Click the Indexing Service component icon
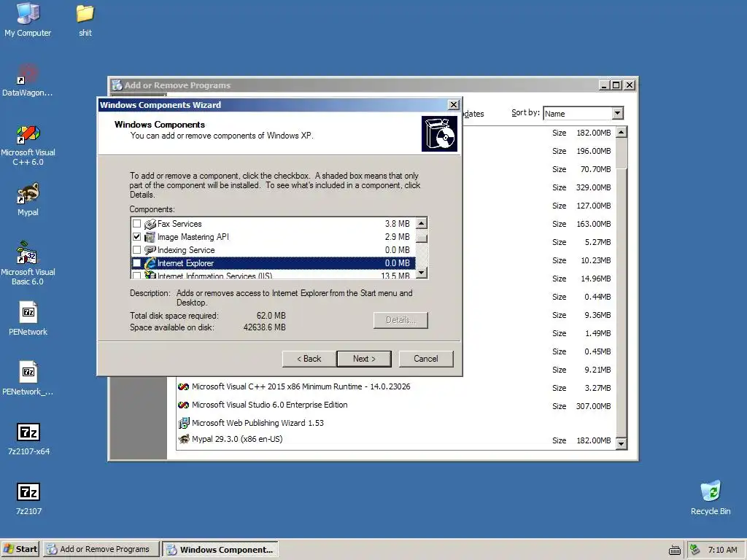 tap(150, 250)
